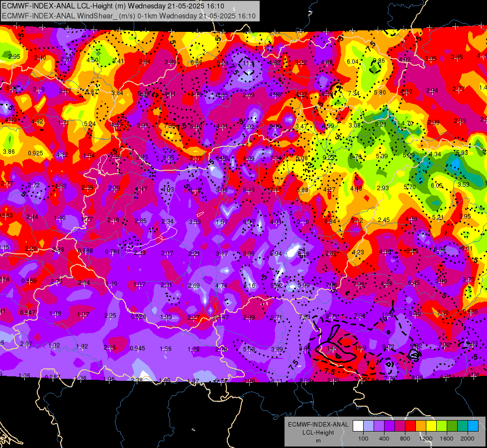The image size is (487, 448).
Task: Click the wind shear value 11.8
Action: [x=248, y=63]
